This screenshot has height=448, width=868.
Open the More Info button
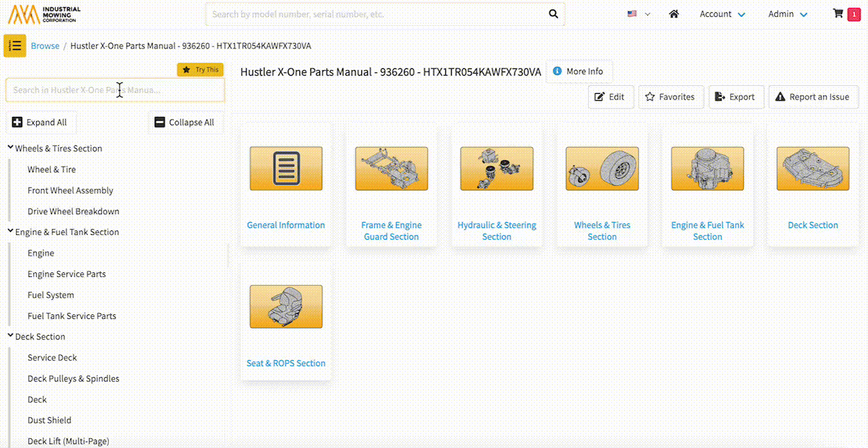click(578, 72)
